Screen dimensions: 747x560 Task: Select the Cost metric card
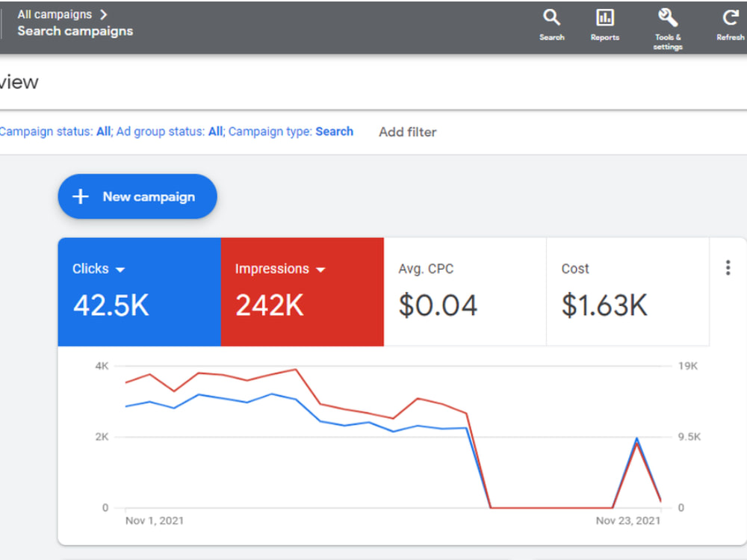(x=628, y=291)
